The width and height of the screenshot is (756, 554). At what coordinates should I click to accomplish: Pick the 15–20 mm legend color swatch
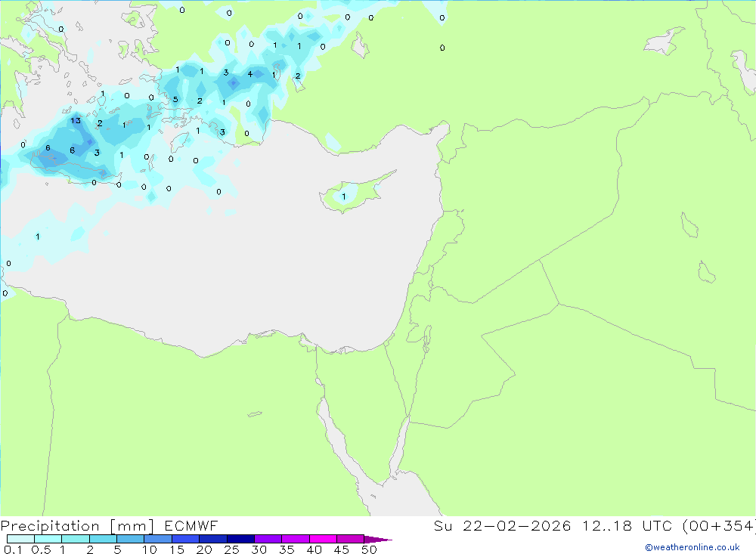(x=186, y=539)
